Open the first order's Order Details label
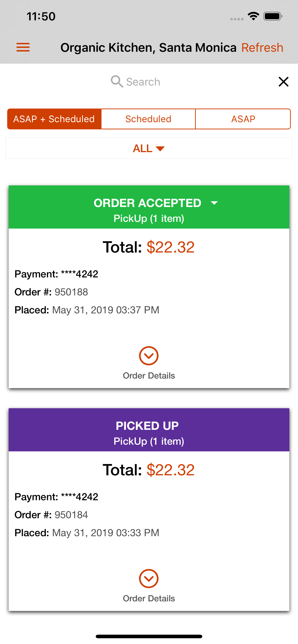298x644 pixels. [x=149, y=375]
